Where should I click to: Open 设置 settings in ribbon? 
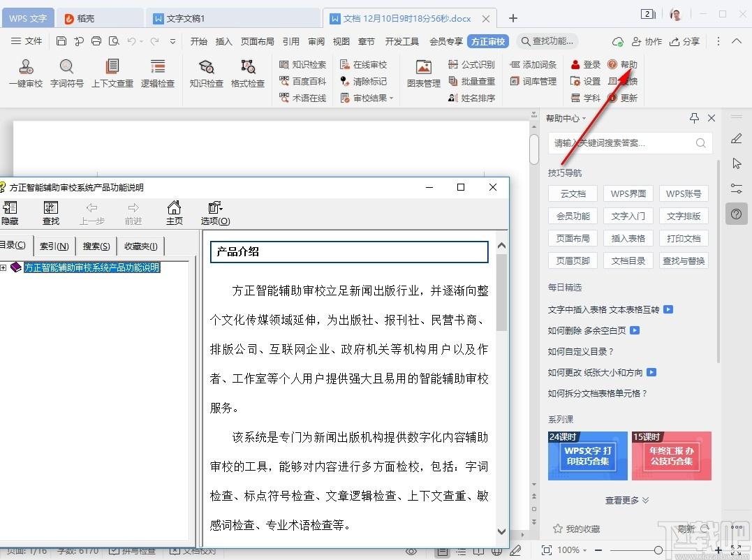[x=586, y=81]
